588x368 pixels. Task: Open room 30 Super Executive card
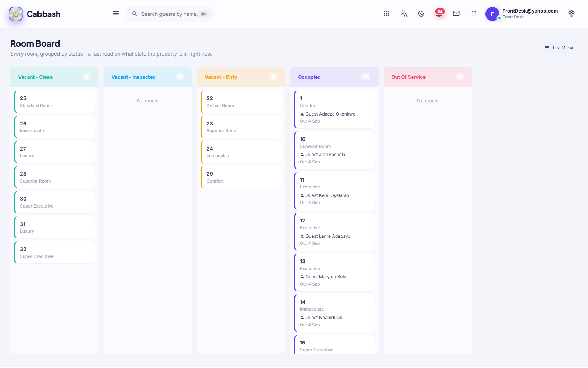point(54,202)
